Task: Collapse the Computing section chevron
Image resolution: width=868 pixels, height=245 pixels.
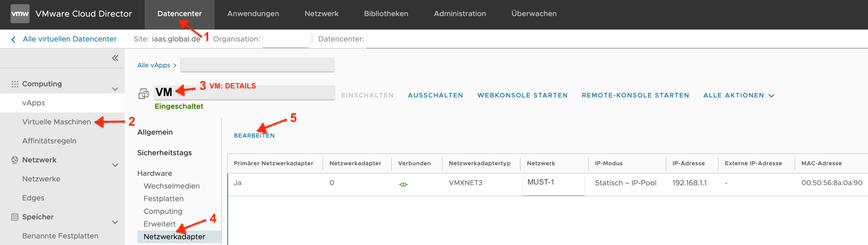Action: 115,89
